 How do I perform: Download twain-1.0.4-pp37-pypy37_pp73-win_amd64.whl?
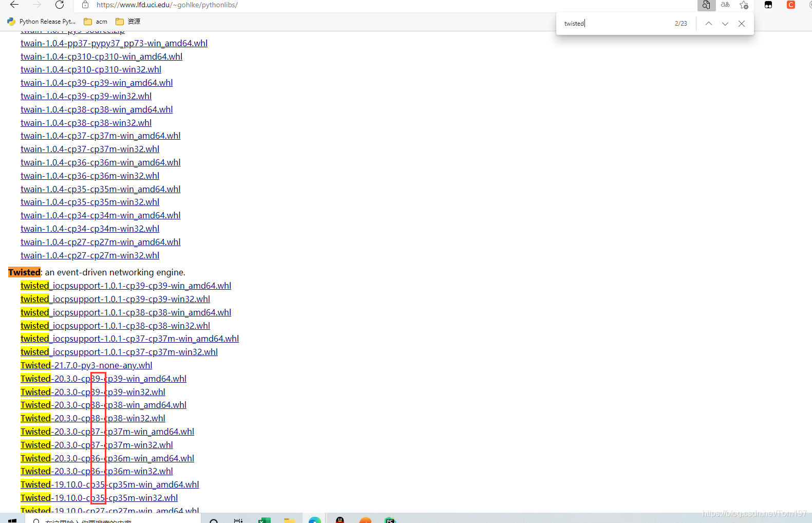(114, 43)
